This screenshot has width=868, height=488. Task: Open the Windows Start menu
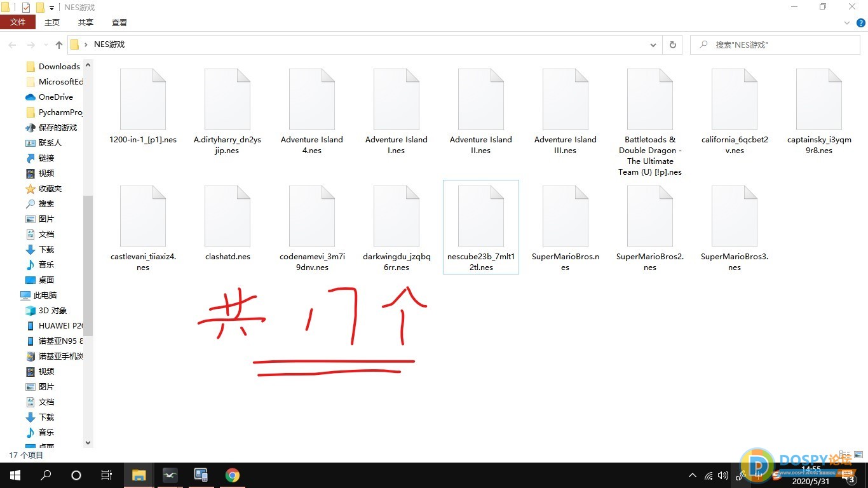click(15, 475)
